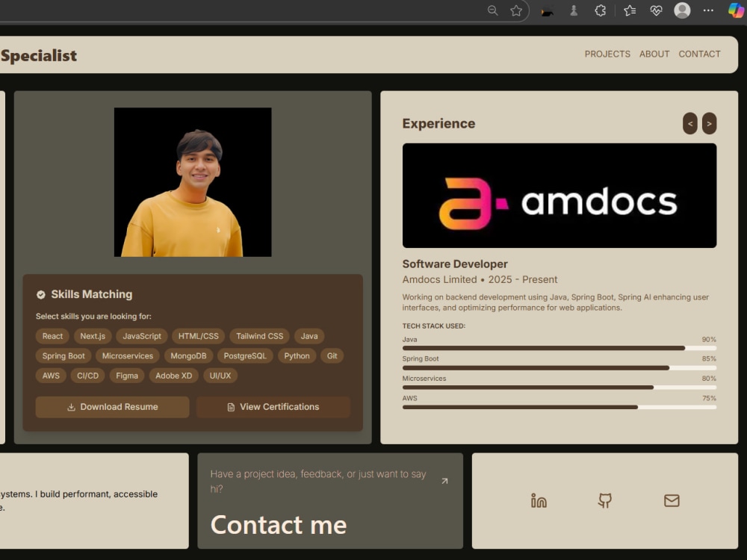Click the profile photo
This screenshot has width=747, height=560.
193,182
